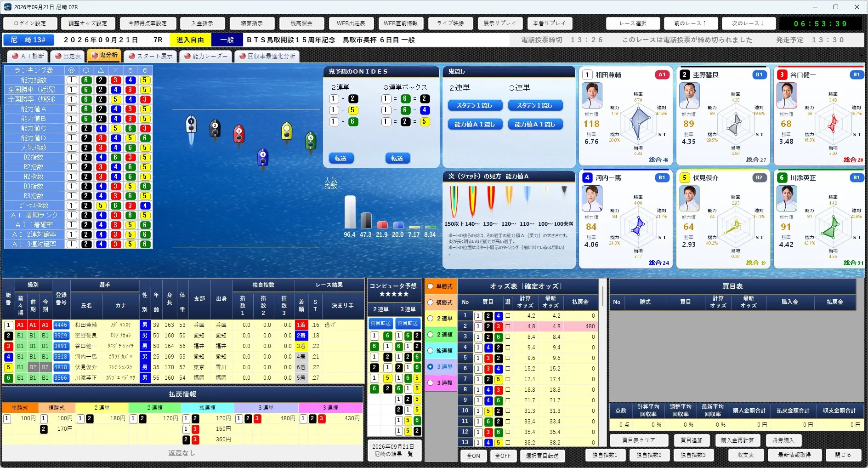Screen dimensions: 868x468
Task: Click the スタテン1流し button under 2連単
Action: pyautogui.click(x=474, y=105)
